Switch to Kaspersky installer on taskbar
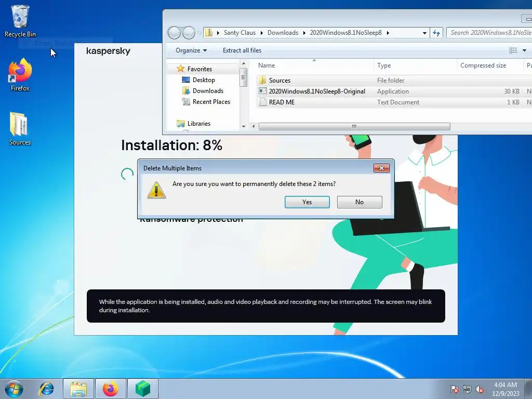 143,389
